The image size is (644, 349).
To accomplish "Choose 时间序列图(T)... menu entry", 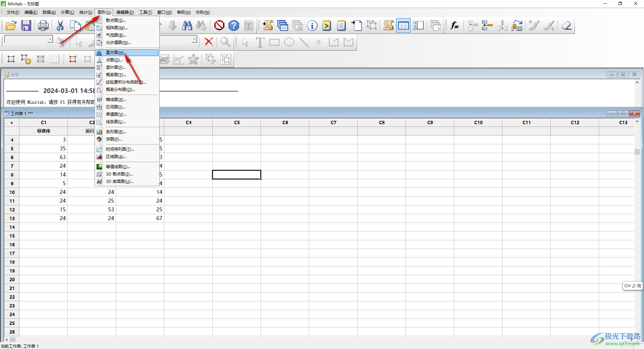I will [127, 149].
